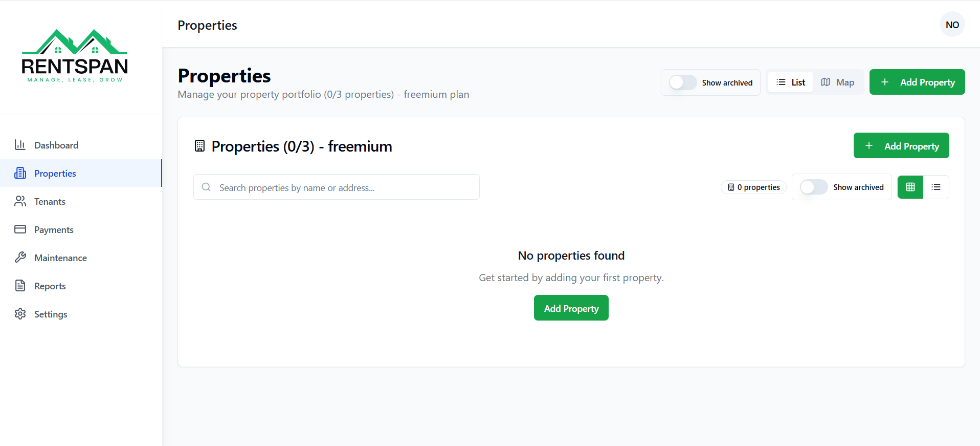The image size is (980, 446).
Task: Go to the Tenants section
Action: point(50,202)
